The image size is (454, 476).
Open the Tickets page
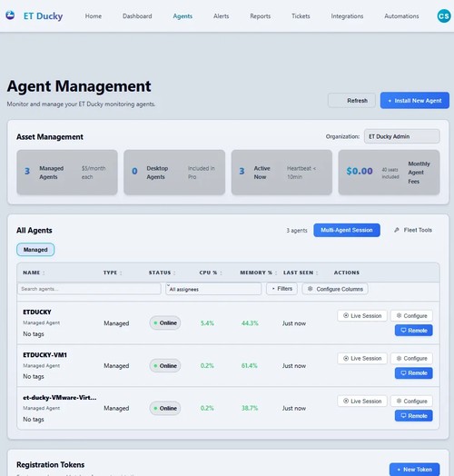[301, 16]
